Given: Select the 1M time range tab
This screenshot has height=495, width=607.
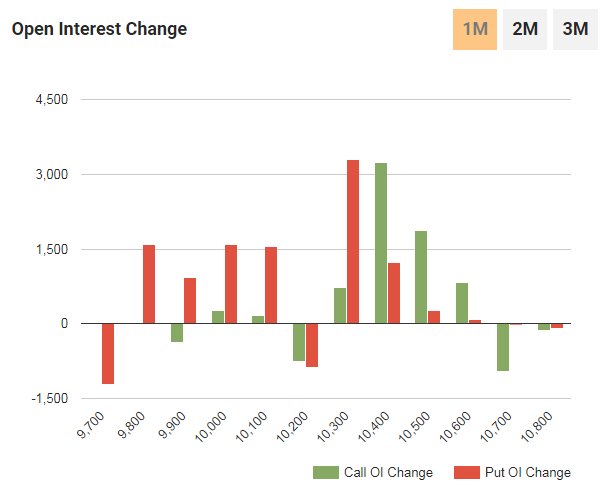Looking at the screenshot, I should coord(475,29).
